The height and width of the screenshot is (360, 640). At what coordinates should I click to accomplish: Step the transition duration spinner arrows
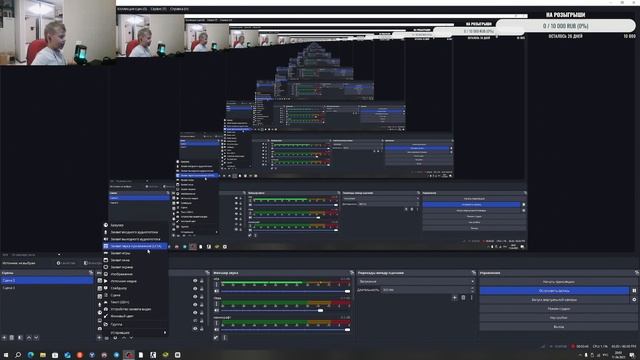(x=473, y=290)
